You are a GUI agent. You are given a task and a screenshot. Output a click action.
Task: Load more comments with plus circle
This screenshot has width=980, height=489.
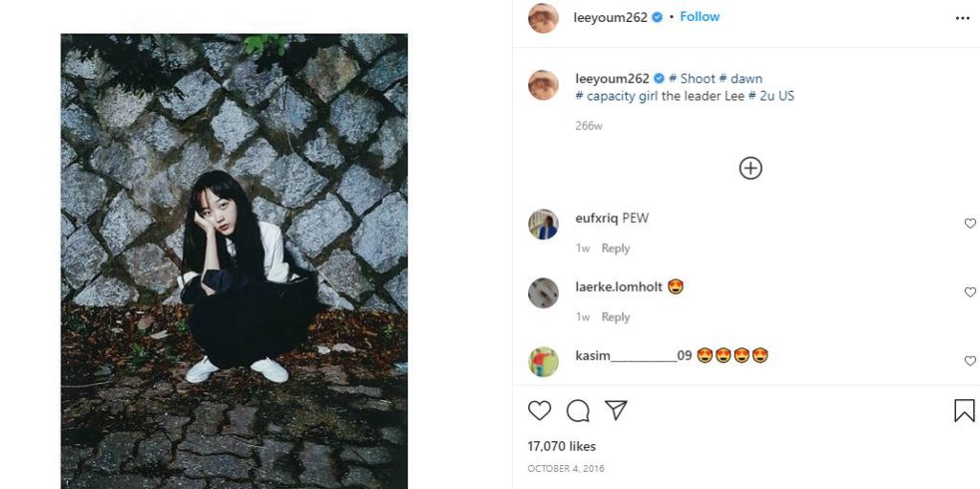point(750,168)
